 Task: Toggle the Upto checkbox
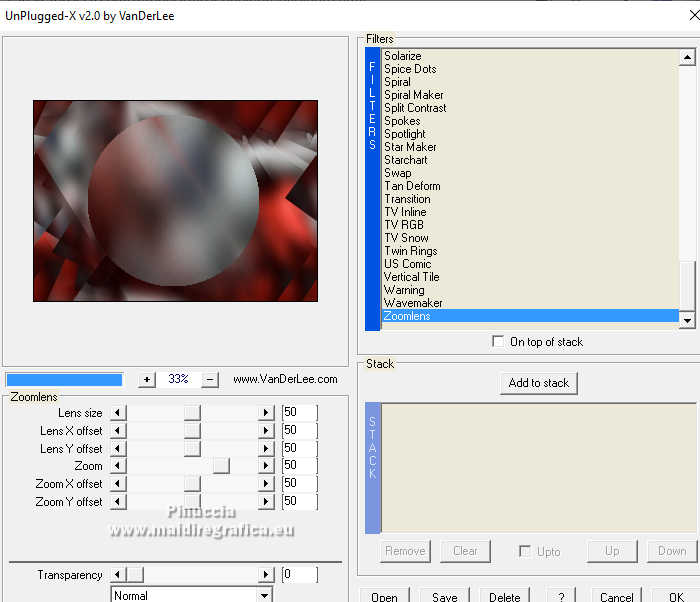point(525,551)
